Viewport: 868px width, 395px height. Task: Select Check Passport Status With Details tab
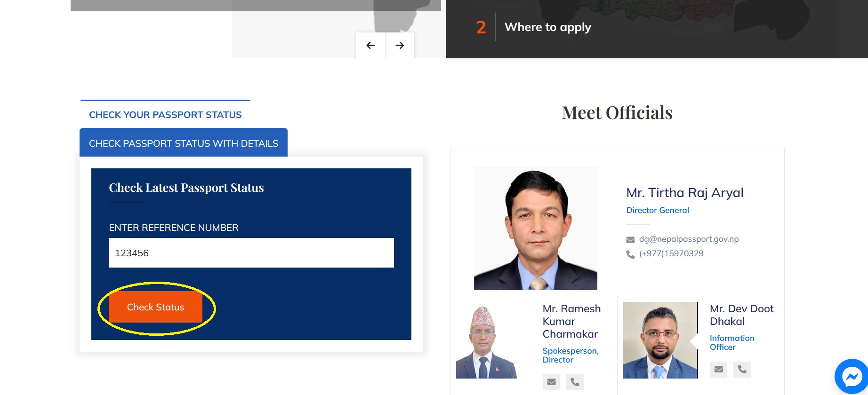coord(184,143)
